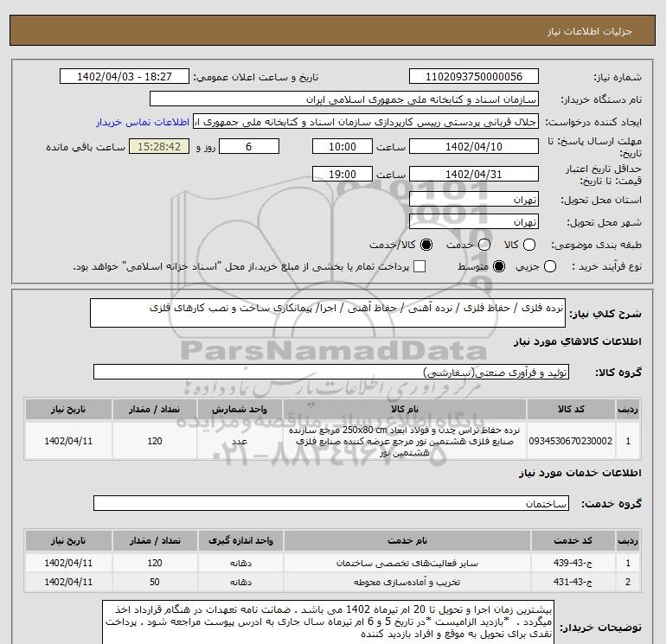Click the remaining time field 15:28:42
This screenshot has height=644, width=666.
coord(159,146)
